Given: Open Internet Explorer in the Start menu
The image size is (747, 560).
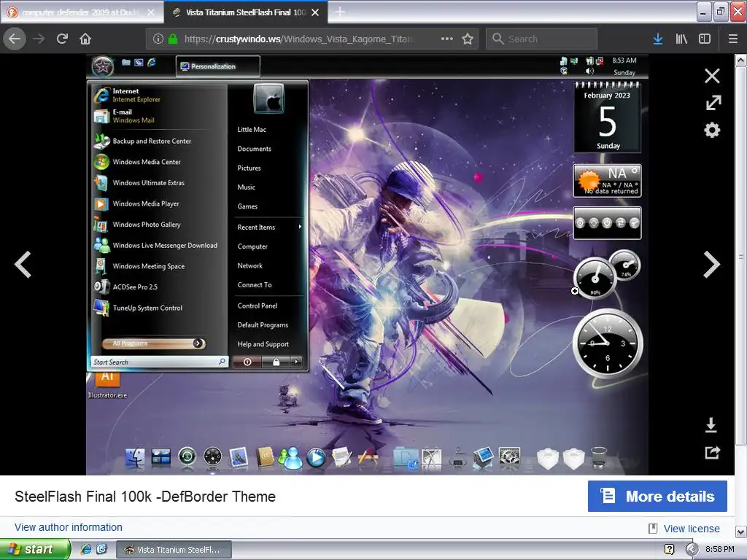Looking at the screenshot, I should coord(158,95).
